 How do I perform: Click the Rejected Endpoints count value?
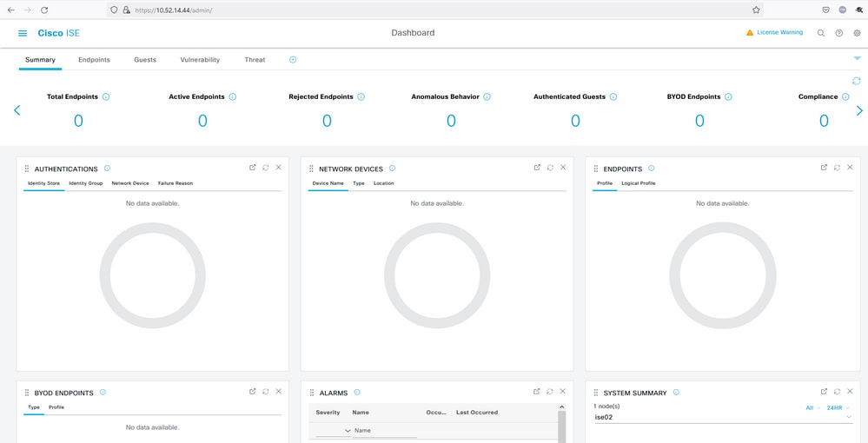point(328,121)
